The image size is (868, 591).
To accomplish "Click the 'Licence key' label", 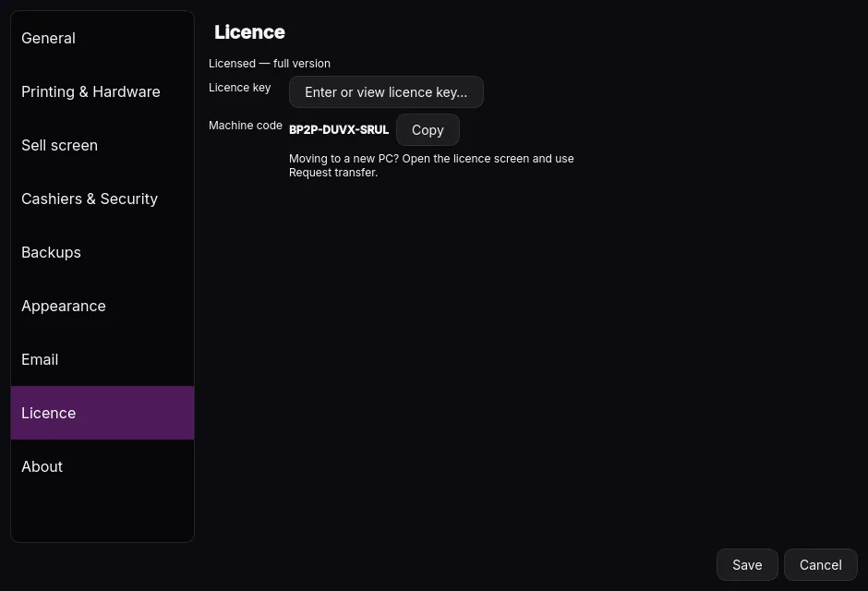I will click(x=240, y=88).
